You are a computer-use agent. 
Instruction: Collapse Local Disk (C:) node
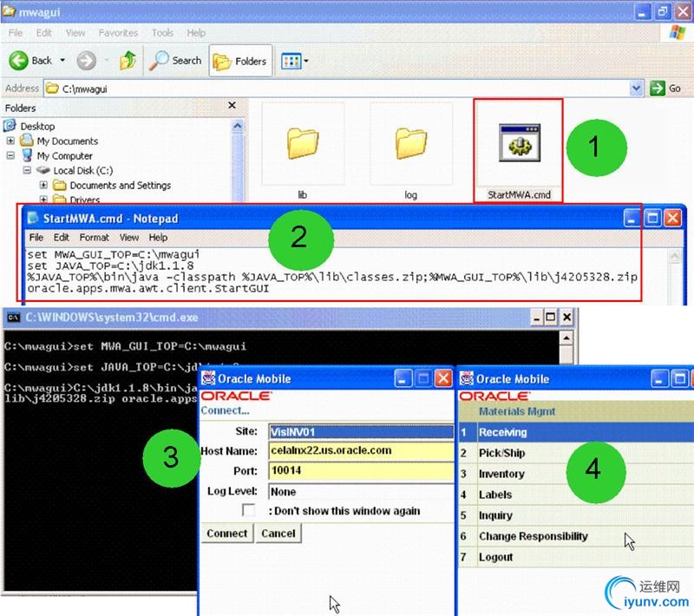(27, 170)
